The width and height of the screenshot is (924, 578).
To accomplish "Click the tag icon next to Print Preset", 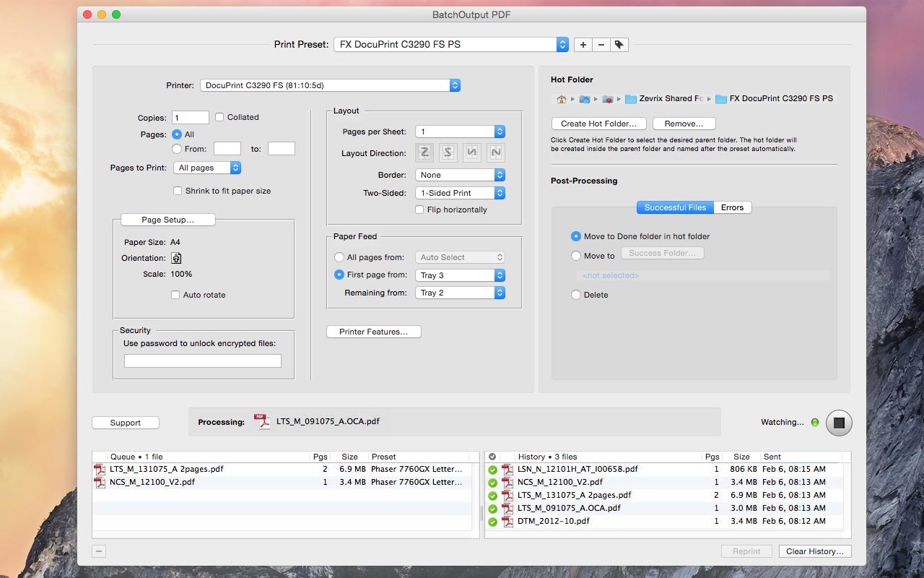I will click(619, 45).
